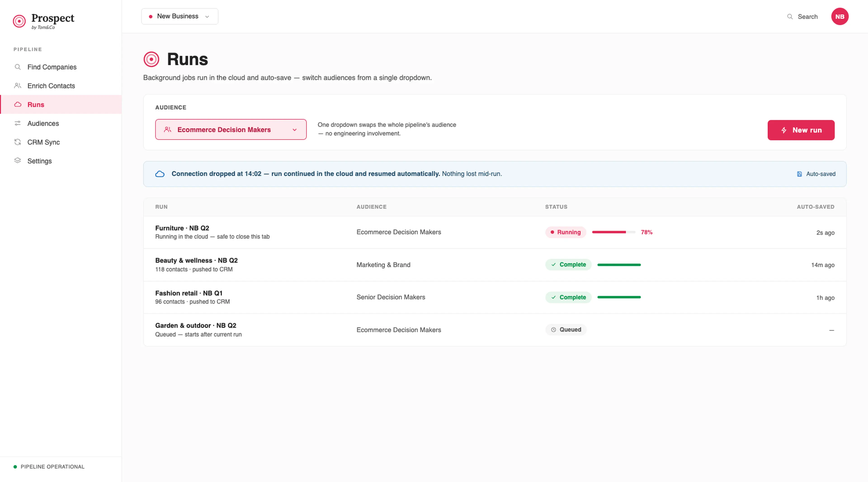This screenshot has height=482, width=868.
Task: Click the Senior Decision Makers audience cell
Action: pyautogui.click(x=391, y=297)
